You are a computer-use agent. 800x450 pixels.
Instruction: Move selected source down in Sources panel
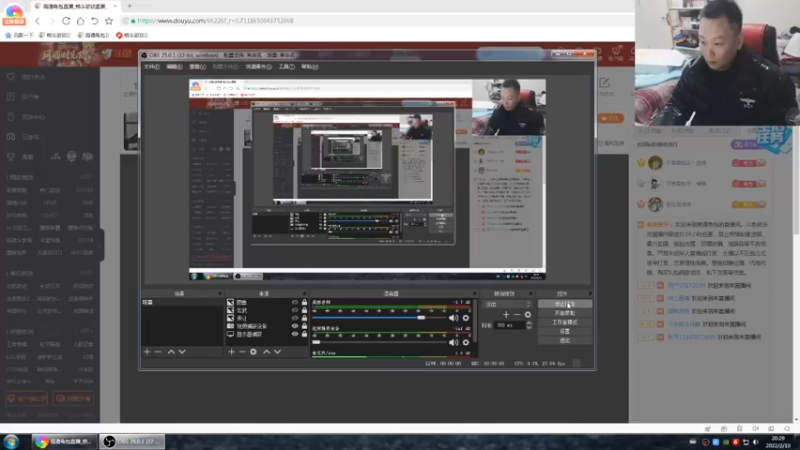[278, 352]
